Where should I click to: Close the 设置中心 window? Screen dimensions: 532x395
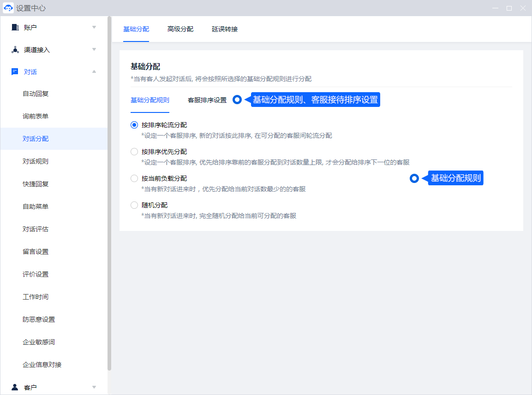click(x=523, y=8)
